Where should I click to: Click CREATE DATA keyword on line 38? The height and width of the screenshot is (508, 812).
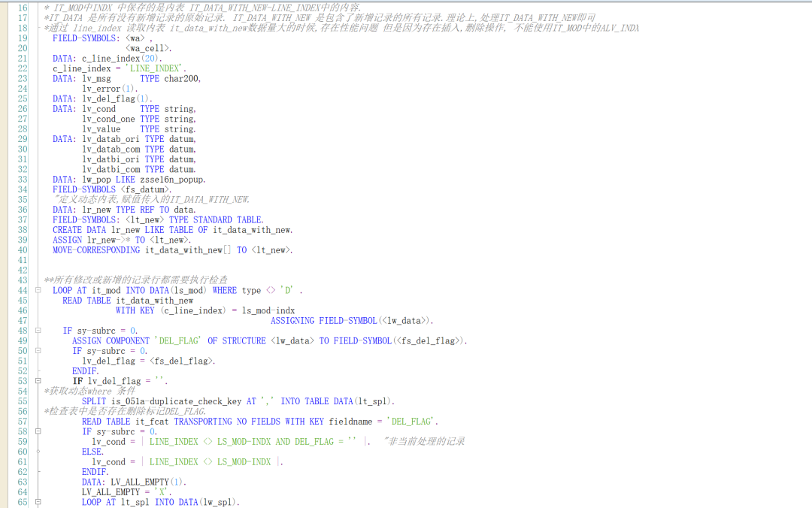click(79, 230)
